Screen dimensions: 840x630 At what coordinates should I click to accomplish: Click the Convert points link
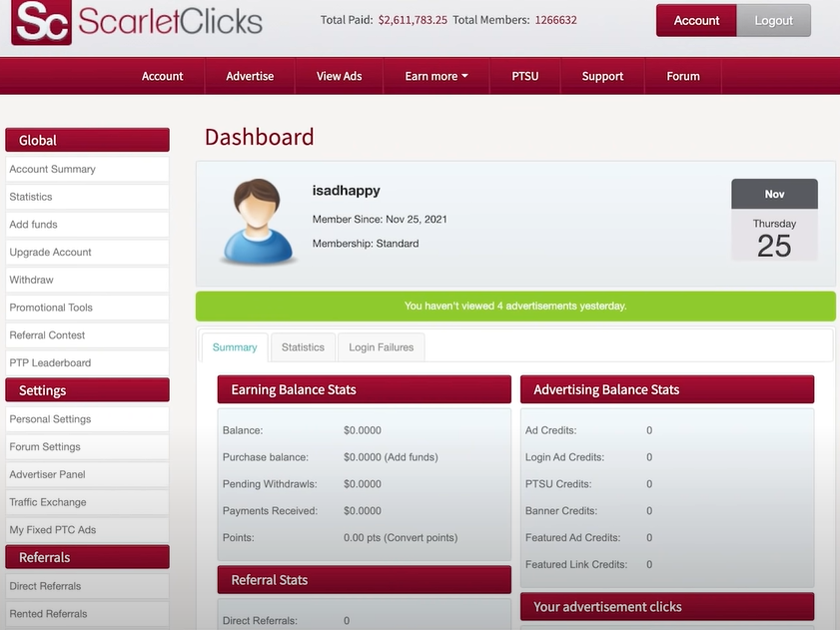[x=420, y=537]
